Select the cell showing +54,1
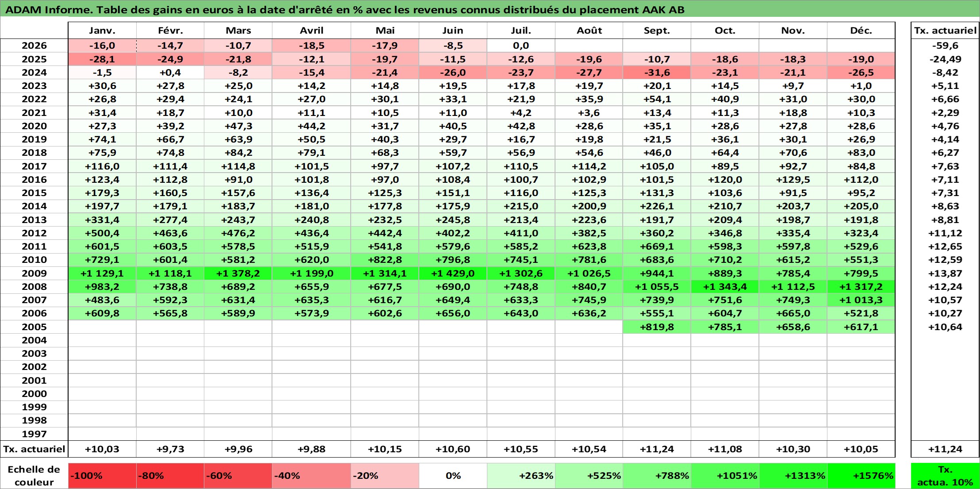This screenshot has height=489, width=980. (x=657, y=99)
